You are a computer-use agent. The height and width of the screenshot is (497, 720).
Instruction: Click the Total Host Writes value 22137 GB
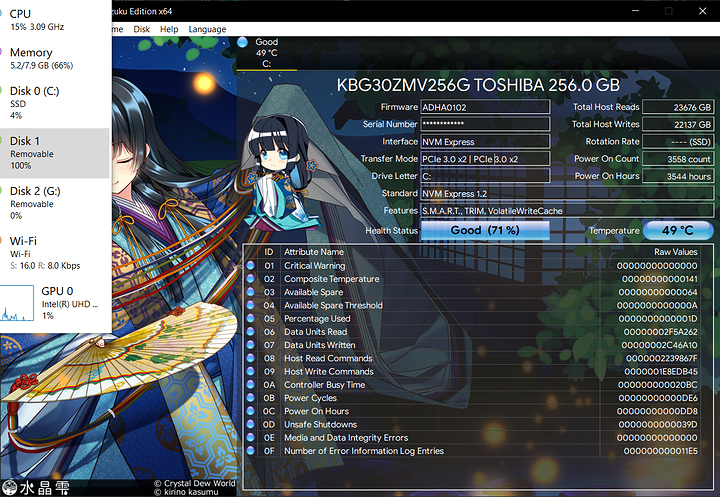(x=678, y=124)
